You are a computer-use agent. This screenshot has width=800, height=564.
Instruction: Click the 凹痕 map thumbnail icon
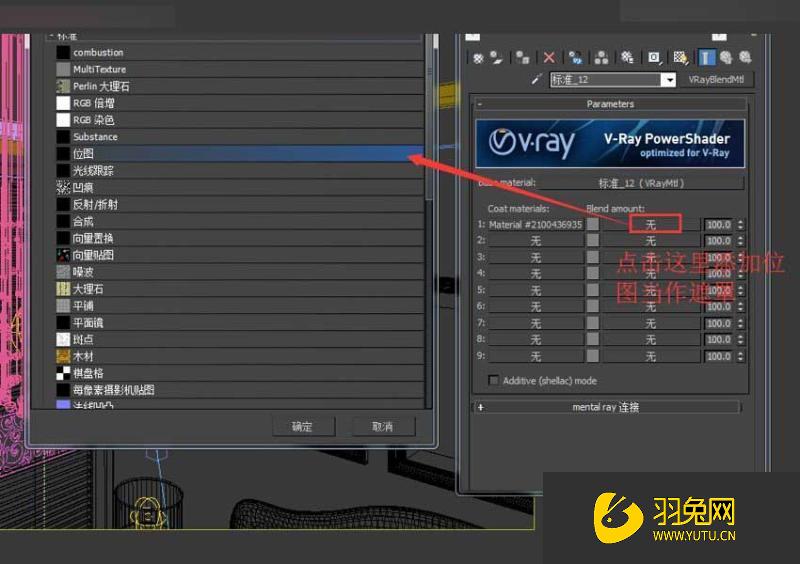pyautogui.click(x=63, y=187)
